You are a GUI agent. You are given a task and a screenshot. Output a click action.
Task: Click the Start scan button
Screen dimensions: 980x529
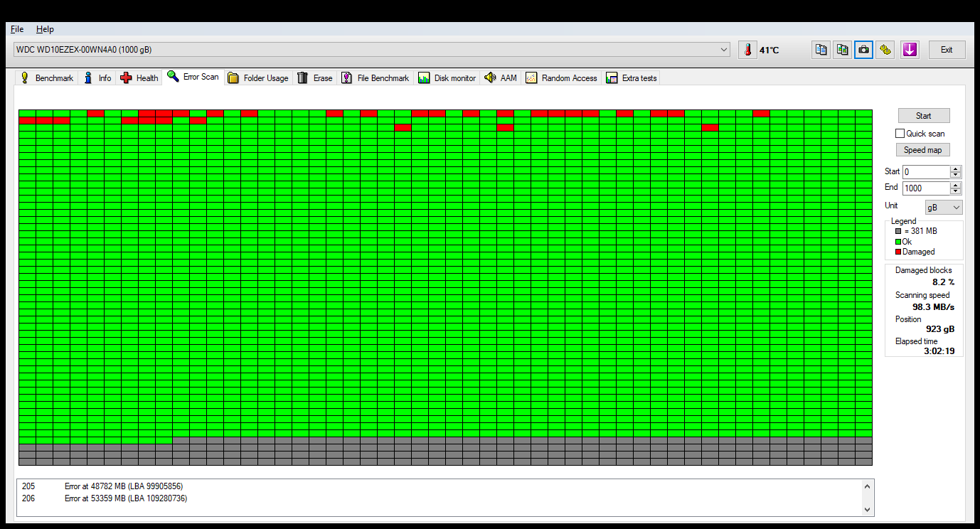point(923,116)
